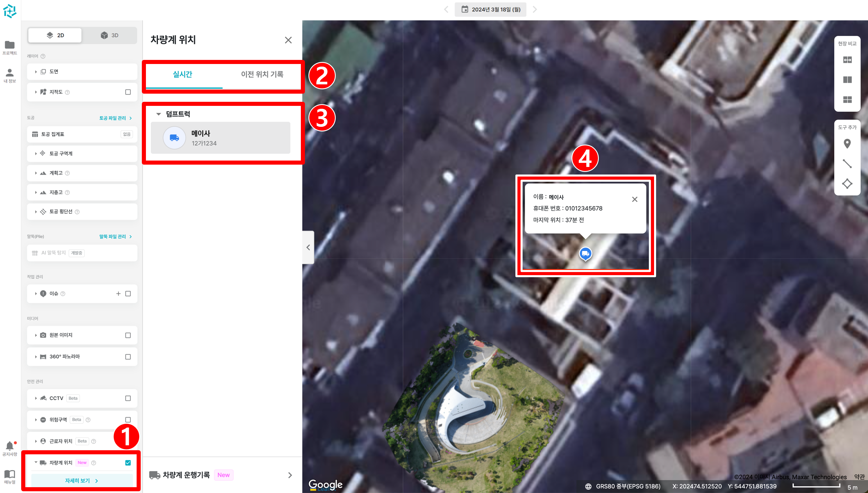The height and width of the screenshot is (493, 868).
Task: Switch to 이전 위치 기록 tab
Action: tap(262, 74)
